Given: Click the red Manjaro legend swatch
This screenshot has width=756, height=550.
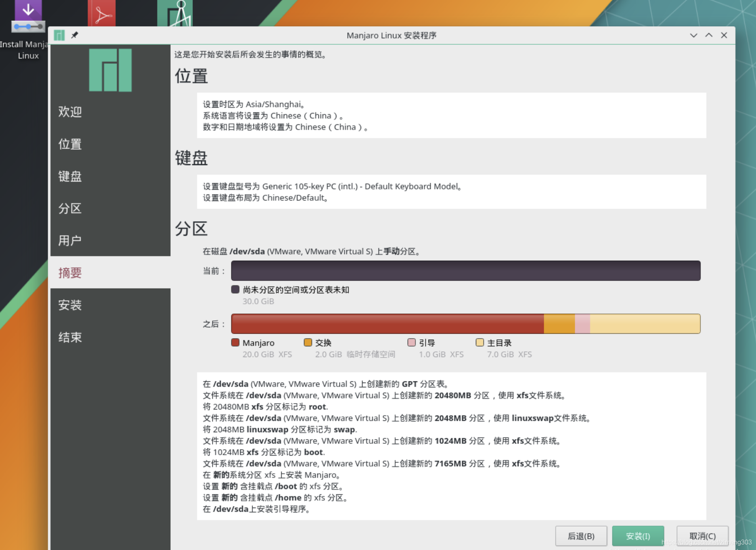Looking at the screenshot, I should pyautogui.click(x=235, y=343).
